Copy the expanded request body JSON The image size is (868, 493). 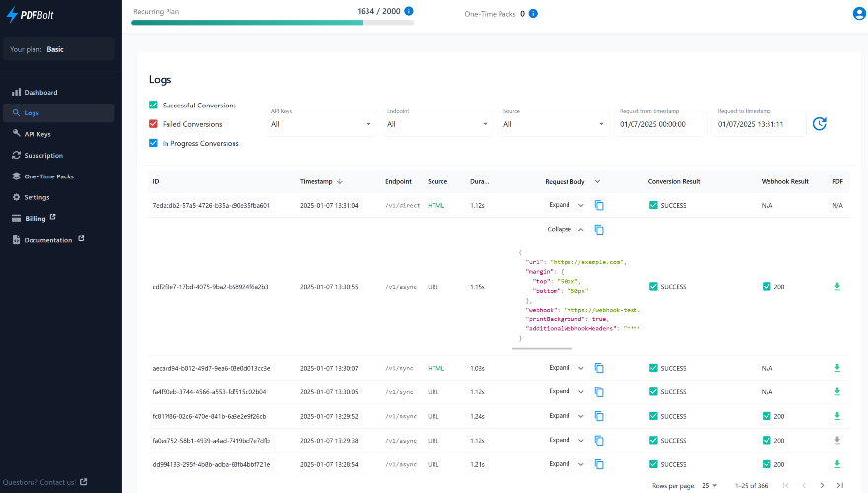(x=599, y=230)
